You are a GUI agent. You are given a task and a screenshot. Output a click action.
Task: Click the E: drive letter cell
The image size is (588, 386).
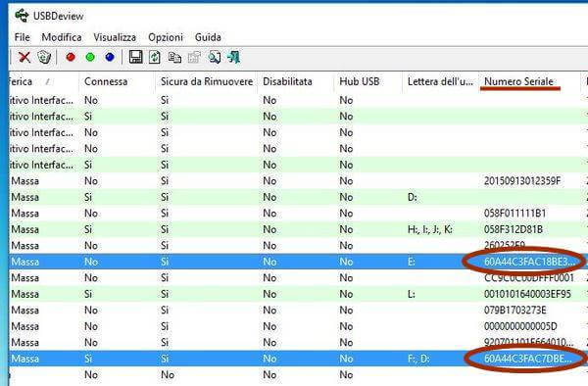coord(412,262)
